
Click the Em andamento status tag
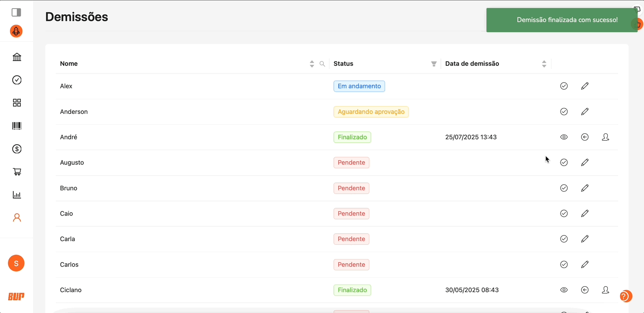click(x=359, y=86)
